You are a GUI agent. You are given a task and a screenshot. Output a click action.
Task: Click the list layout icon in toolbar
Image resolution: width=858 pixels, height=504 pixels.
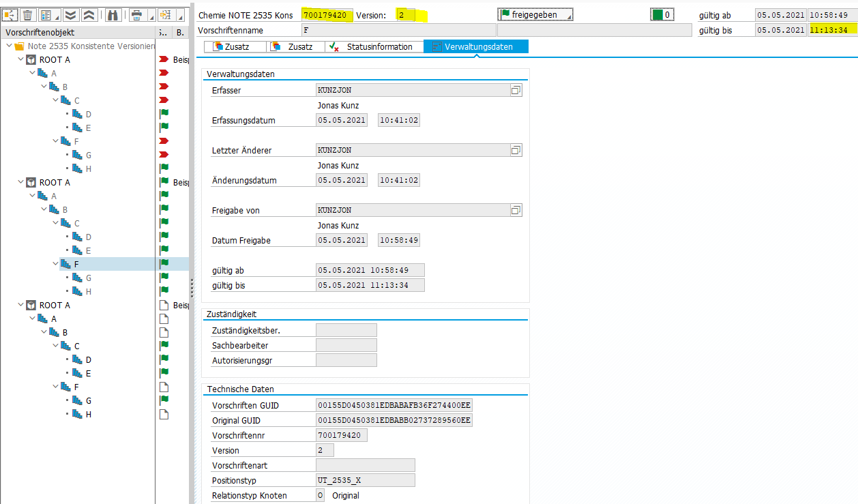46,15
